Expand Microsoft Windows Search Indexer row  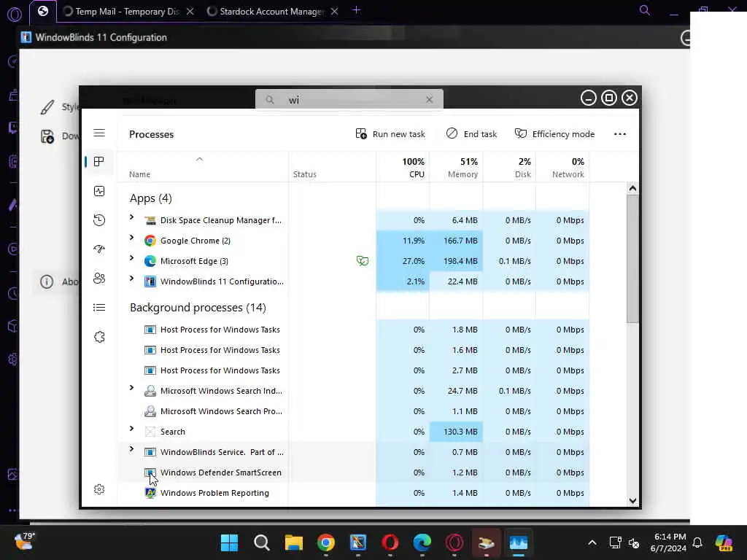click(131, 388)
